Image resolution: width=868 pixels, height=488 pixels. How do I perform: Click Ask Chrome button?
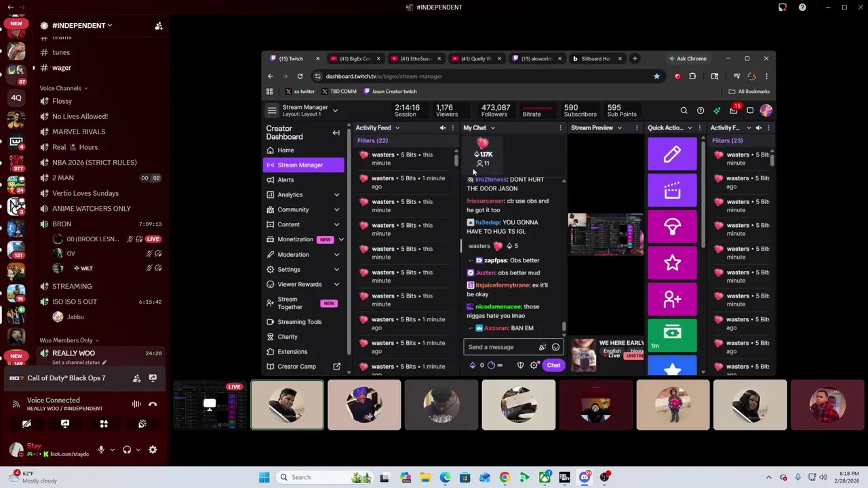click(x=687, y=59)
